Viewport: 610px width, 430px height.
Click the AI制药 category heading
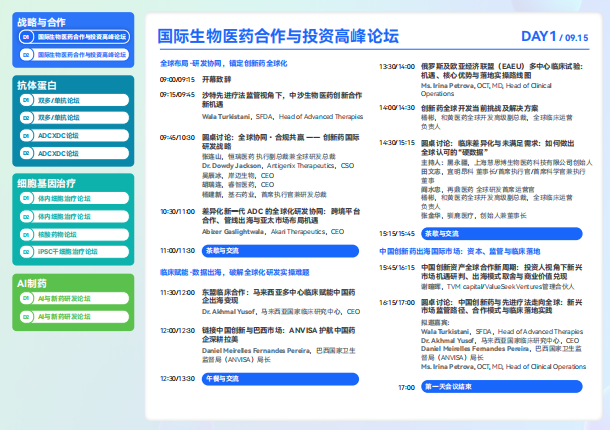tap(32, 283)
